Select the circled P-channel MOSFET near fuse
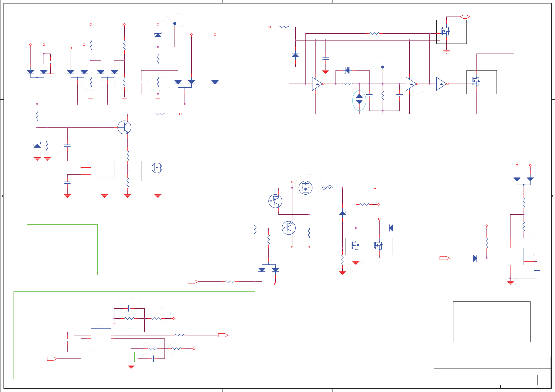This screenshot has height=392, width=555. 305,187
